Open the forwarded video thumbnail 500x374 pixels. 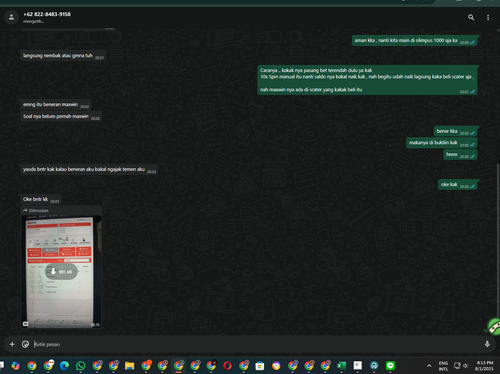tap(61, 271)
